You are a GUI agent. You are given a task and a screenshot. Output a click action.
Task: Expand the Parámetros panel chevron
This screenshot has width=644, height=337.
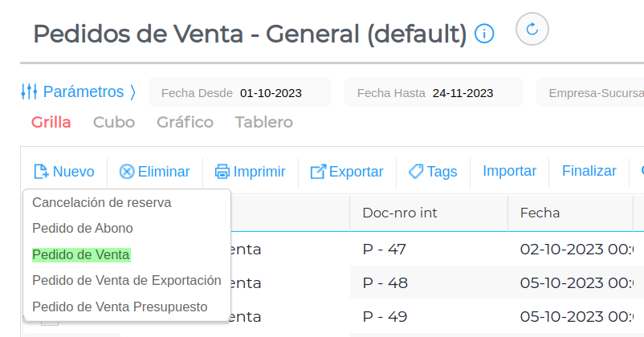(133, 91)
